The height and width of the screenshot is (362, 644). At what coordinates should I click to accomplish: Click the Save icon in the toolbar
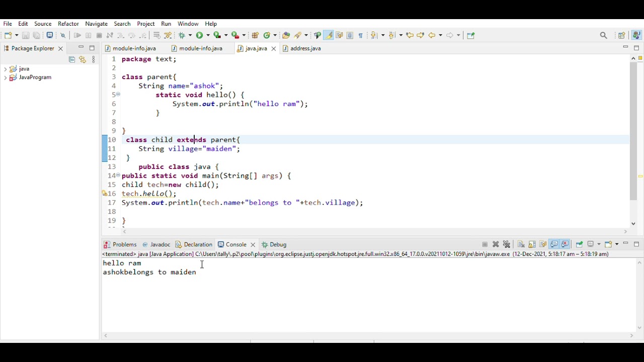(26, 35)
